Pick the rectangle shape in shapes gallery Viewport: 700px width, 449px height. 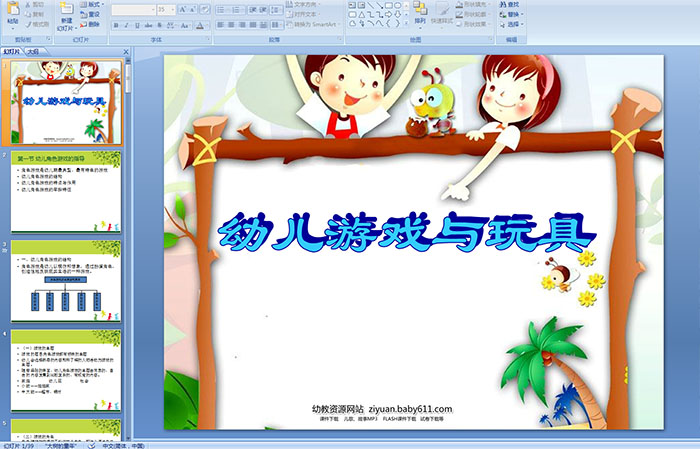(389, 5)
